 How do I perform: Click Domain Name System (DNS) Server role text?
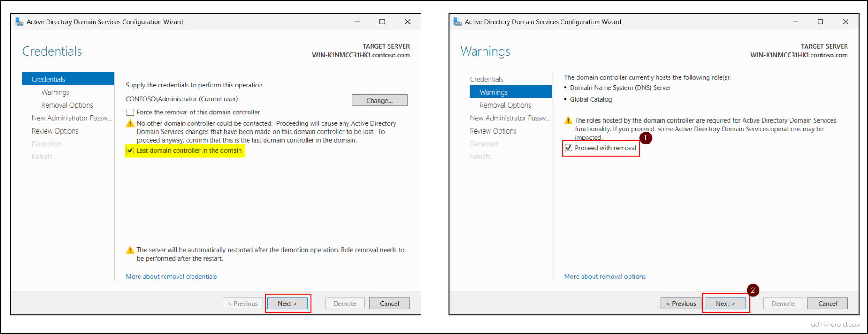620,88
